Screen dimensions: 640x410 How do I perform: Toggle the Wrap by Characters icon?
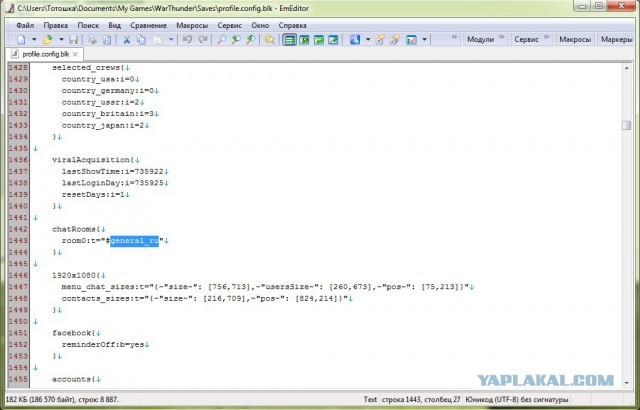pos(304,40)
